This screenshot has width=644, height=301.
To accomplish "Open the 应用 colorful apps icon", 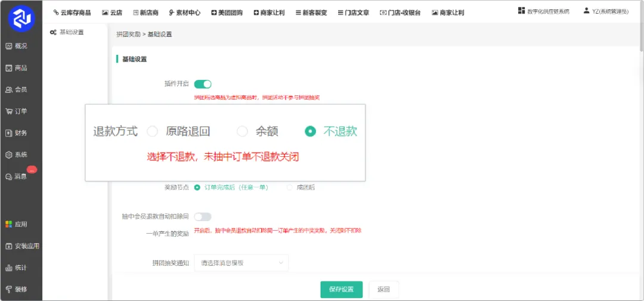I will coord(8,225).
